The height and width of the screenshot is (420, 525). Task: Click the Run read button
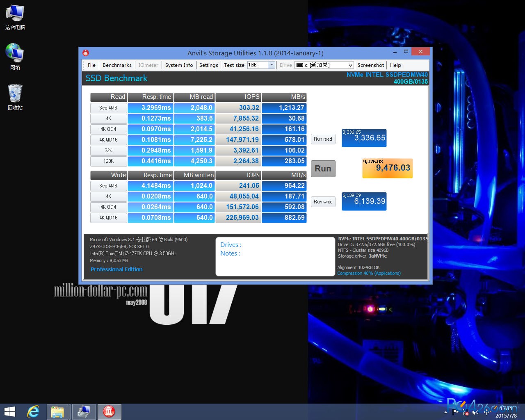(x=323, y=139)
